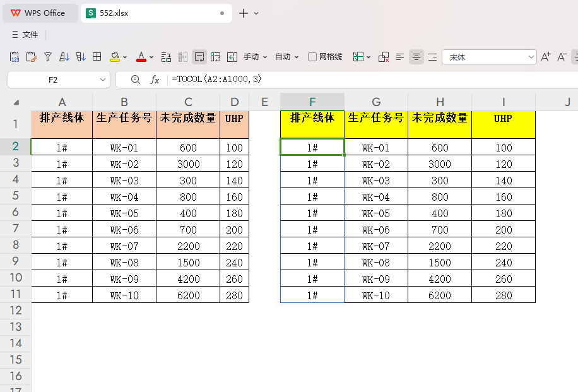Click cell C10 containing 4200
The image size is (578, 392).
[x=188, y=279]
